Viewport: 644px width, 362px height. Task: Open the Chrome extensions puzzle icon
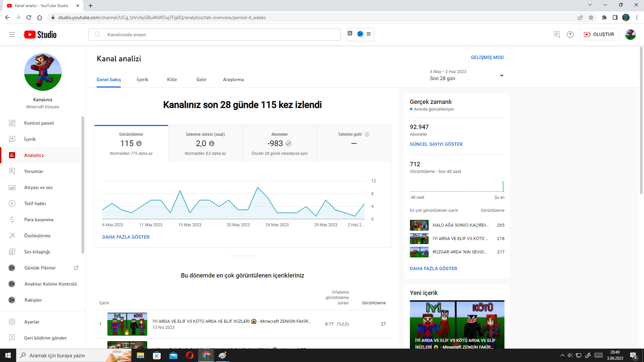coord(604,17)
